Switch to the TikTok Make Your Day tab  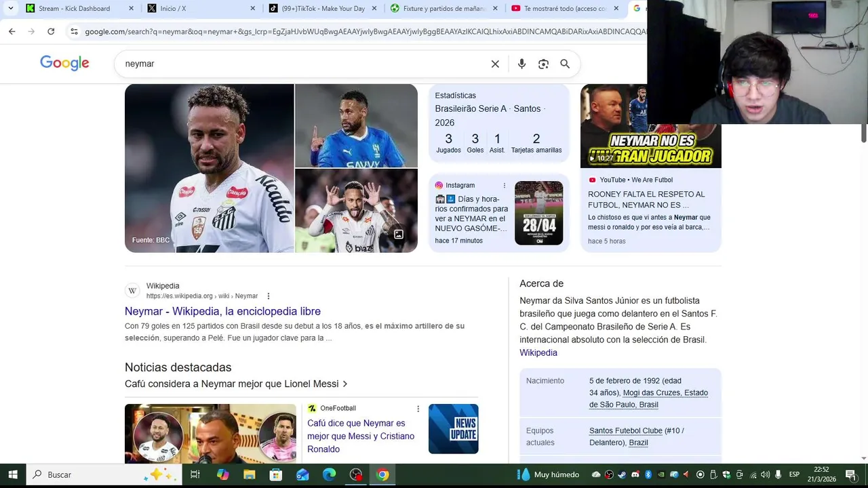tap(323, 8)
